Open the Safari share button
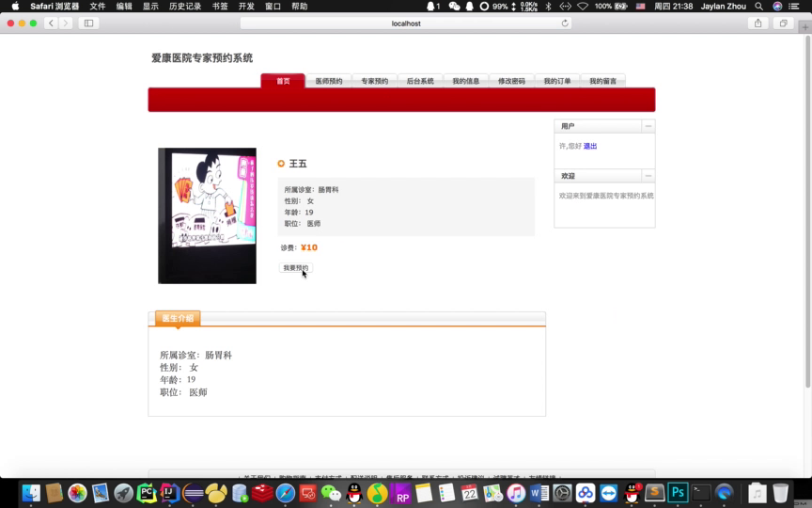 [x=757, y=24]
